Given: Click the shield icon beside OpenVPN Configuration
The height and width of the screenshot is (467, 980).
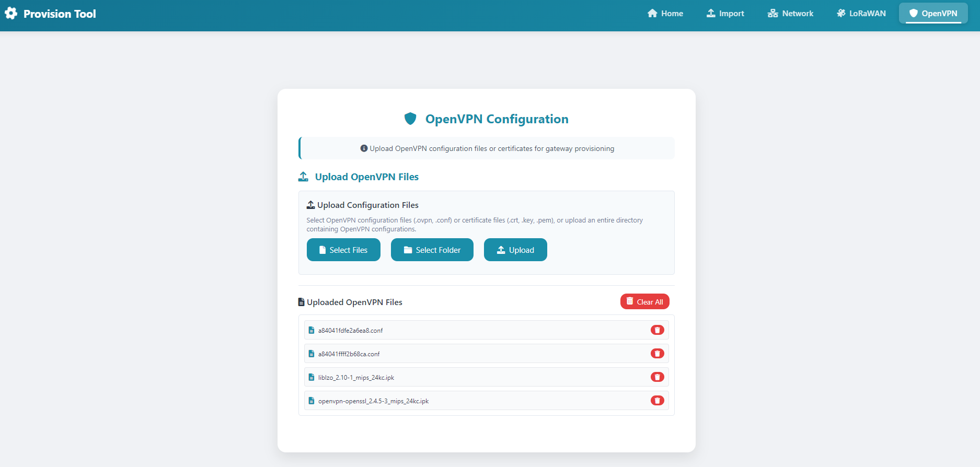Looking at the screenshot, I should point(410,119).
